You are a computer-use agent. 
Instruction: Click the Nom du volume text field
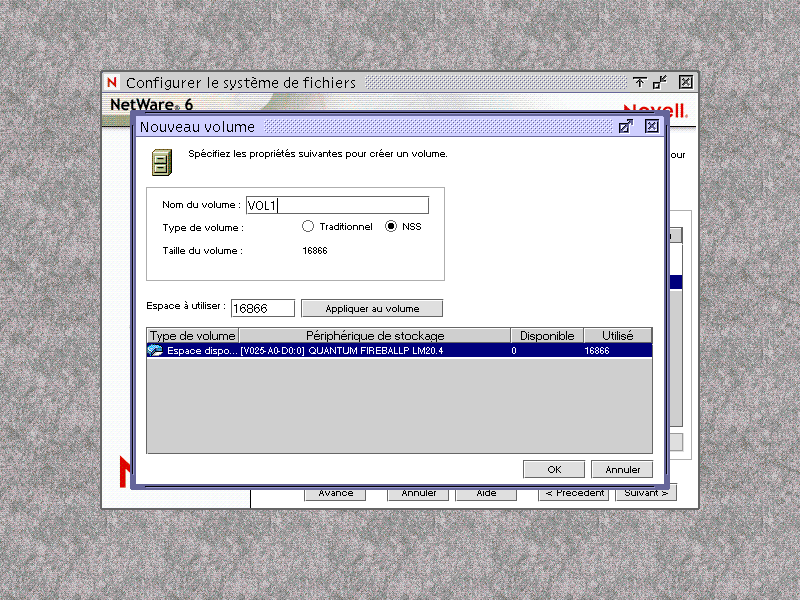pos(337,205)
